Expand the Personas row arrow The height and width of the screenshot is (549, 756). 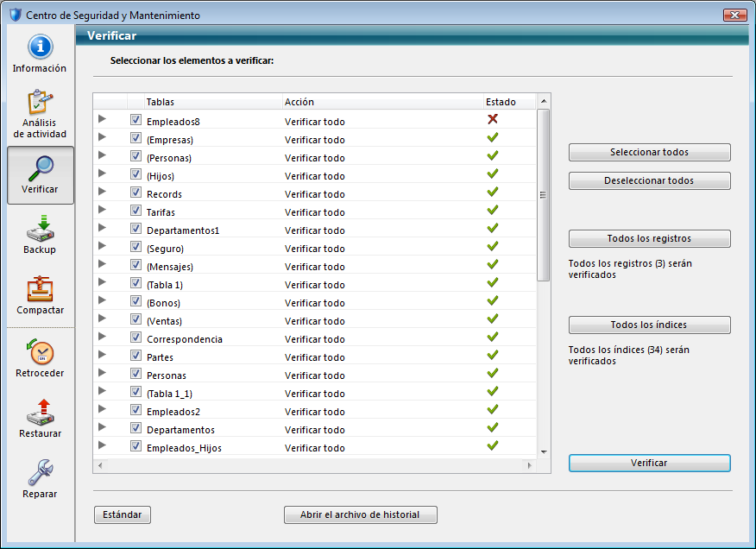tap(102, 372)
